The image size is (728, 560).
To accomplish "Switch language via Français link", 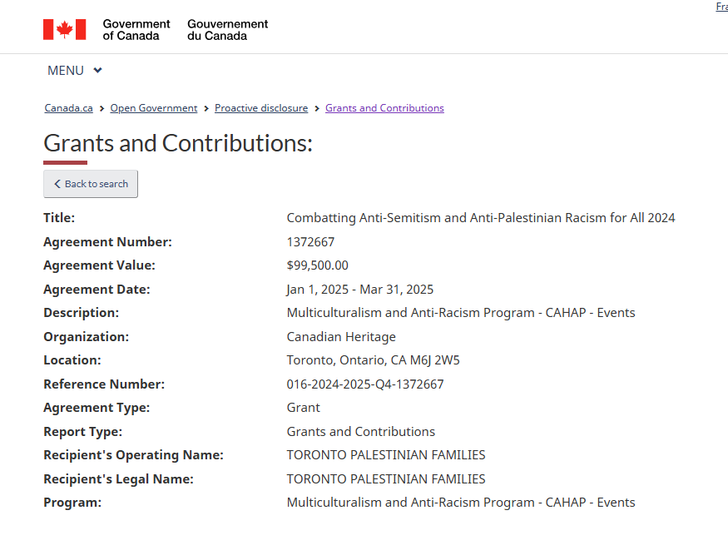I will [x=721, y=7].
